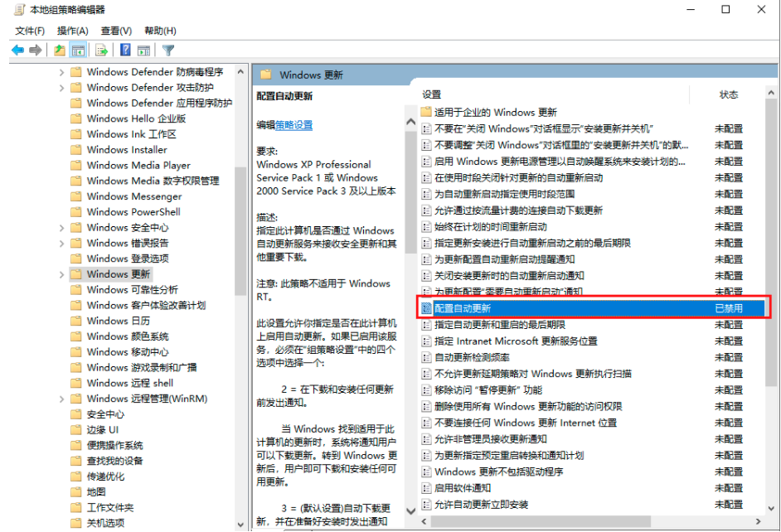Click the policy icon beside 自动更新检测频率
The image size is (781, 532).
[x=426, y=357]
